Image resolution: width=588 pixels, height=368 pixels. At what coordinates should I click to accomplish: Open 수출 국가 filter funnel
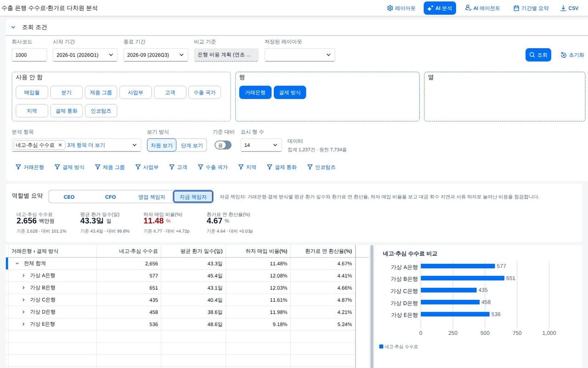(213, 167)
